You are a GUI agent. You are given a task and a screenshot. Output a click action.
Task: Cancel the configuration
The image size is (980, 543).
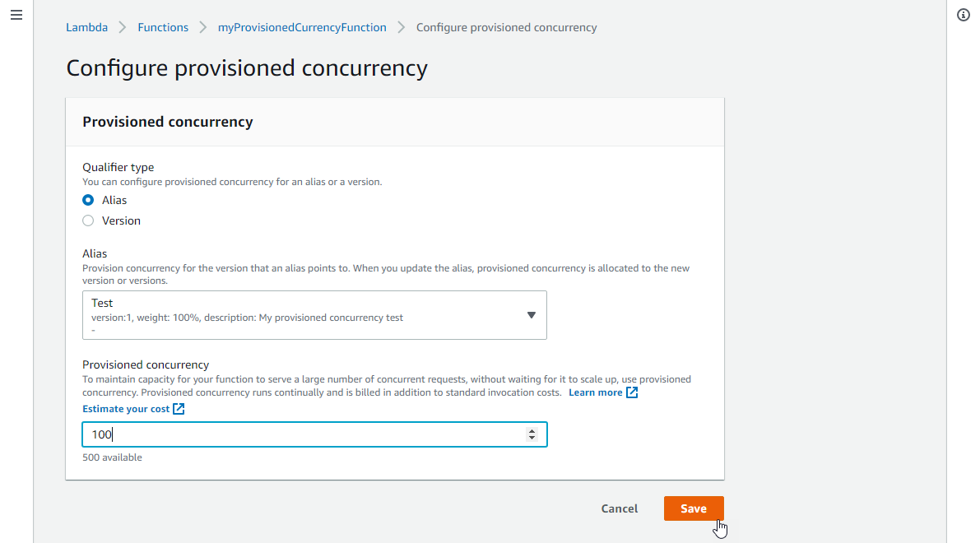click(620, 508)
